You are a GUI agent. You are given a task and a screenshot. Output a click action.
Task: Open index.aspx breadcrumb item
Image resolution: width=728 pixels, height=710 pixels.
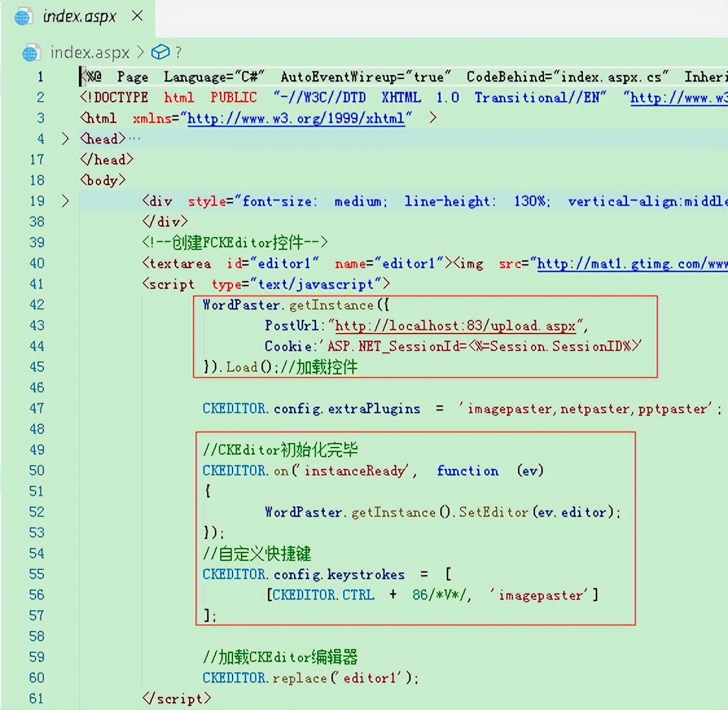pos(89,52)
